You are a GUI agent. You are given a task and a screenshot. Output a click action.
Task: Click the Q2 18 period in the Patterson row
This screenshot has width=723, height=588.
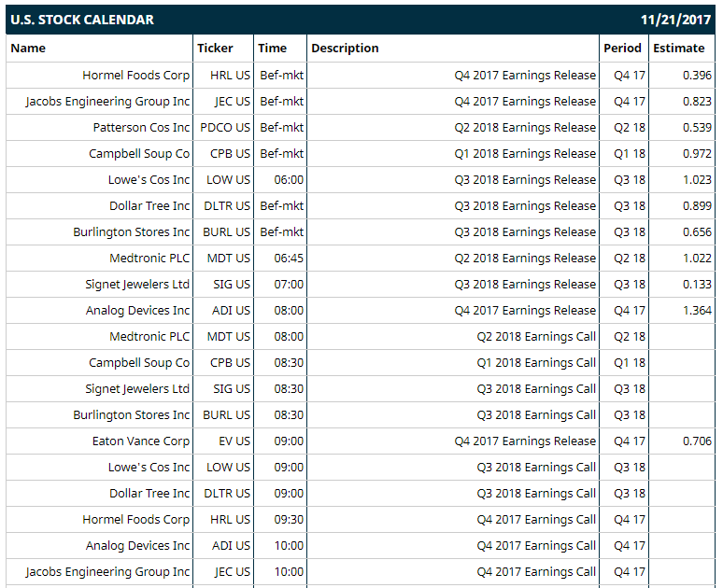click(630, 128)
